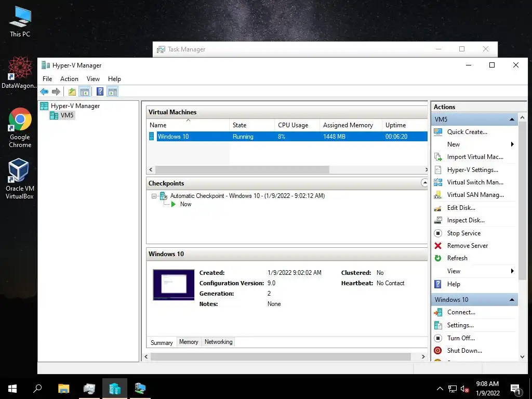The width and height of the screenshot is (532, 399).
Task: Select the Now checkpoint node
Action: [185, 204]
